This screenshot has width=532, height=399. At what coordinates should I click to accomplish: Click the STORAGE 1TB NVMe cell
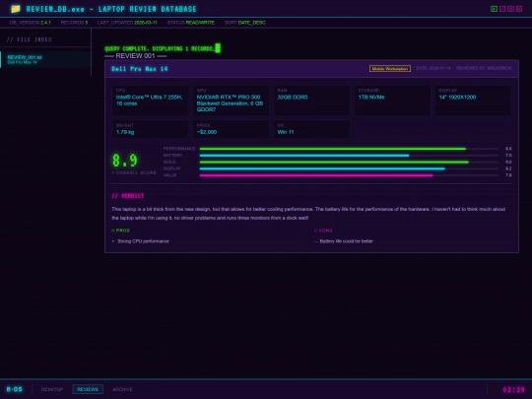pos(392,100)
